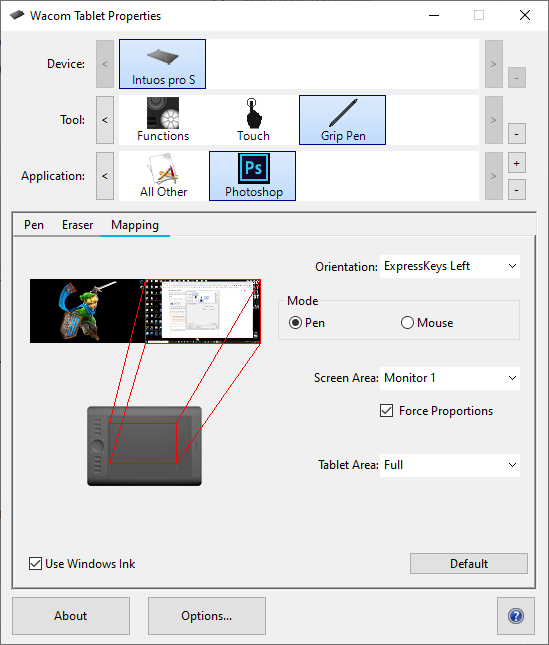Open the Orientation dropdown
Screen dimensions: 549x645
tap(450, 266)
